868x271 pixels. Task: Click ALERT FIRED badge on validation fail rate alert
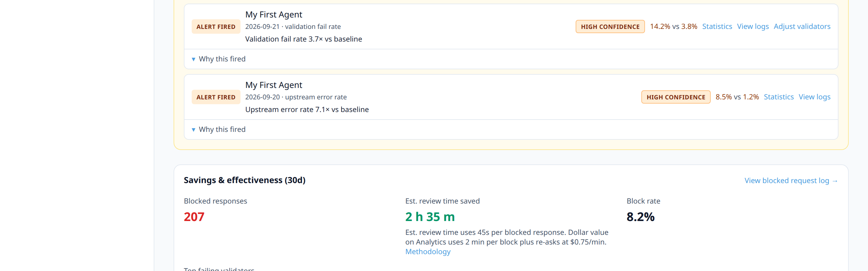[x=216, y=26]
